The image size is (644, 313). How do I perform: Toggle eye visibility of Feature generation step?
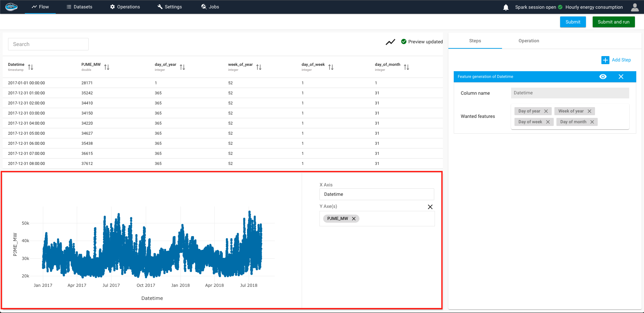(x=603, y=77)
